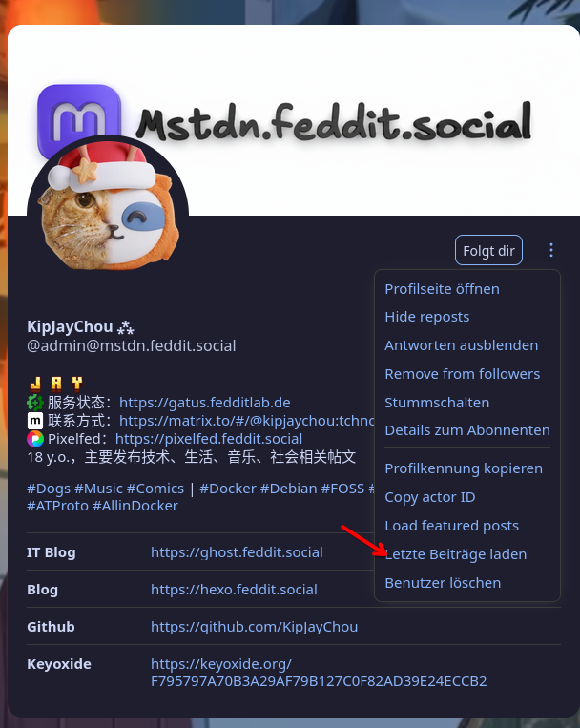This screenshot has width=580, height=728.
Task: Click the Matrix 'm' icon in bio
Action: pos(35,421)
